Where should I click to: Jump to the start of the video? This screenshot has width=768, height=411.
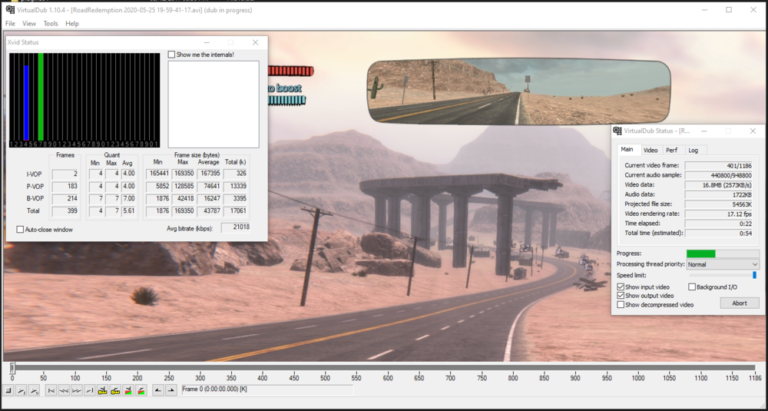coord(50,390)
